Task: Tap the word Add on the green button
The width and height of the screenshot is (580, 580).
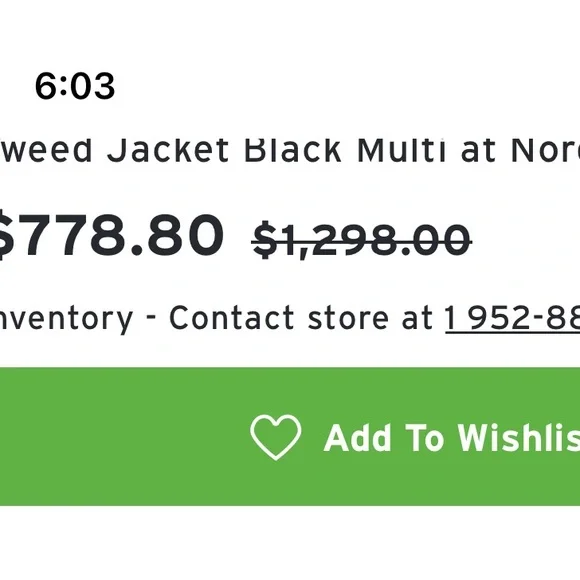Action: pyautogui.click(x=357, y=438)
